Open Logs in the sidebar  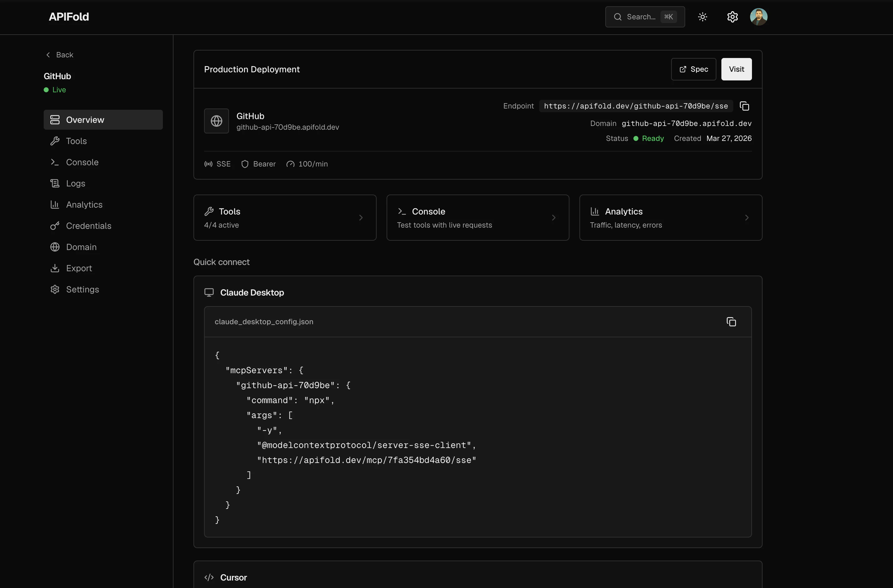click(x=76, y=183)
